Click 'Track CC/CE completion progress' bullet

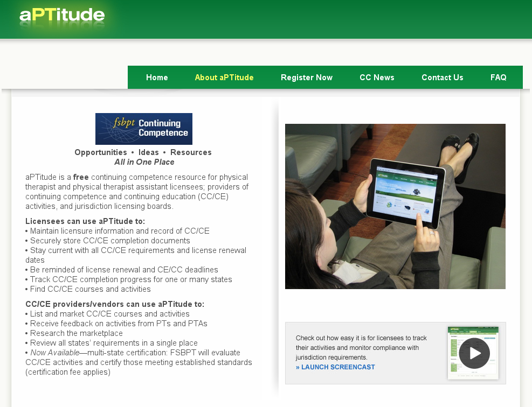coord(129,279)
